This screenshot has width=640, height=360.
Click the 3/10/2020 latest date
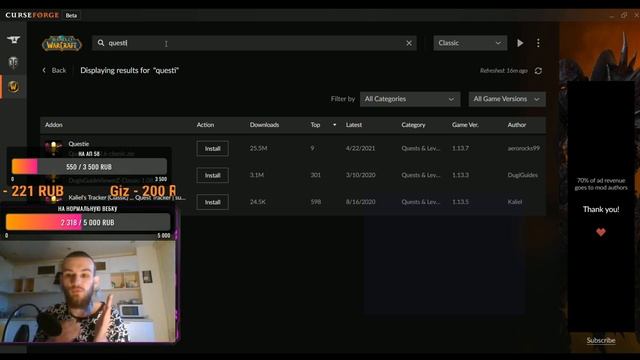click(360, 175)
